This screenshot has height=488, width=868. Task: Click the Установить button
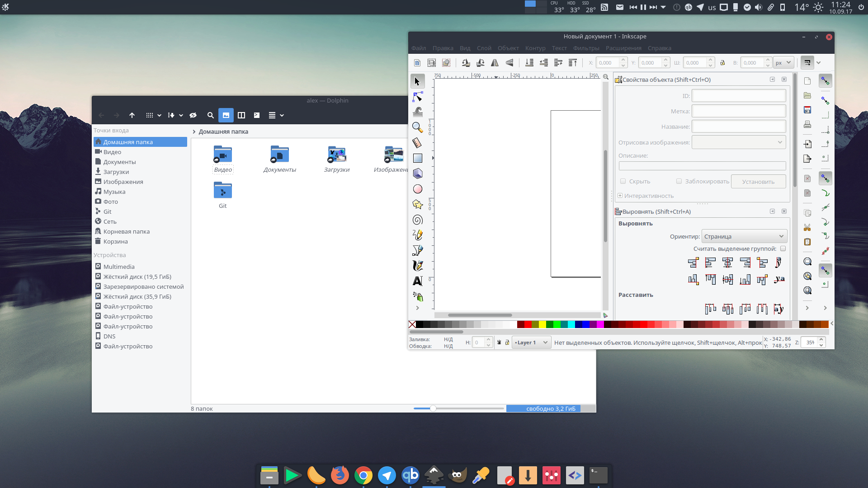click(758, 182)
